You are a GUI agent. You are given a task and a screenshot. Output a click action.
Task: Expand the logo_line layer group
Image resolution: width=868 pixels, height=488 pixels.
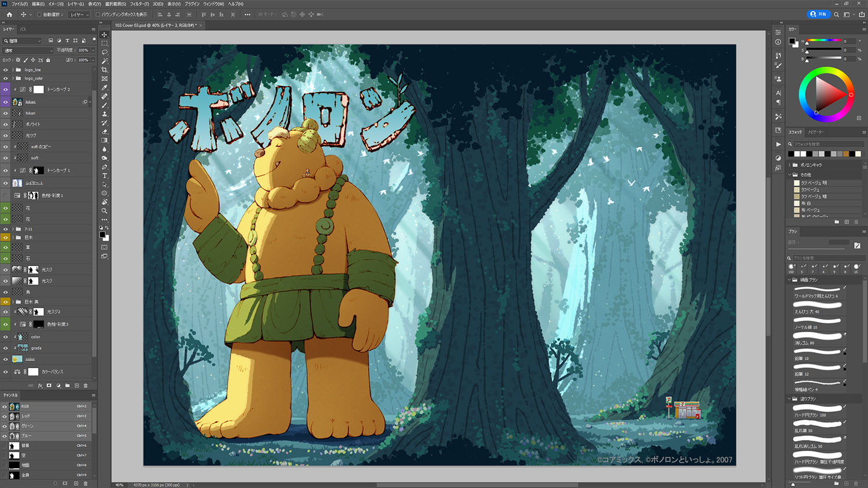pos(13,70)
